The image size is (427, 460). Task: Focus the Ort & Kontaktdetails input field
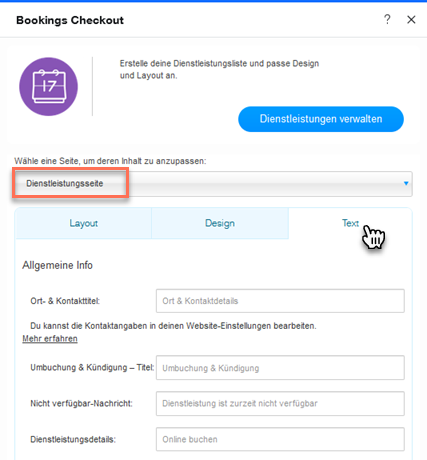pos(280,301)
